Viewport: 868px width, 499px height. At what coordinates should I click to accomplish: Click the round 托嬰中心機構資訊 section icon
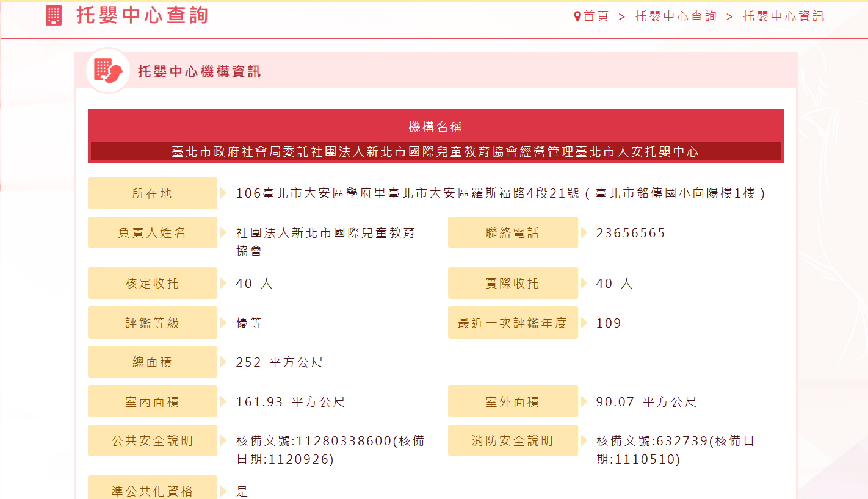coord(109,71)
